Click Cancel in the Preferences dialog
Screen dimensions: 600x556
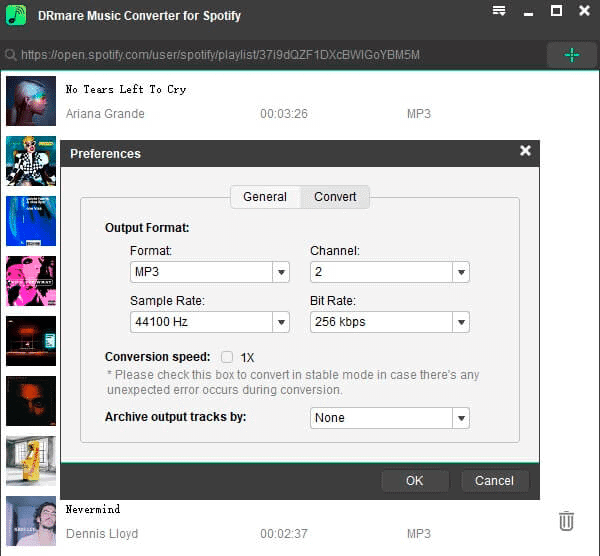[x=494, y=481]
